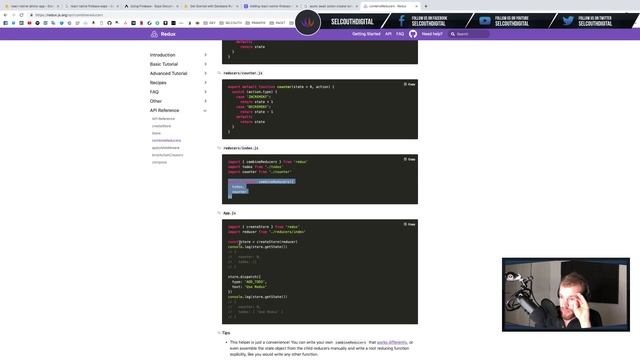
Task: Close the 'async await action creator' tab
Action: tap(356, 6)
